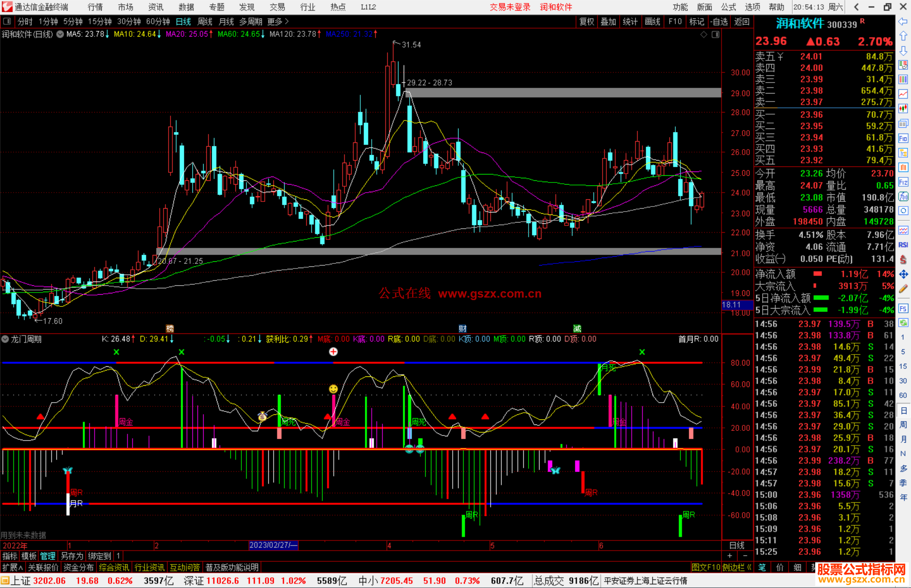Image resolution: width=911 pixels, height=588 pixels.
Task: Expand the 扩展 panel at bottom left
Action: (13, 567)
